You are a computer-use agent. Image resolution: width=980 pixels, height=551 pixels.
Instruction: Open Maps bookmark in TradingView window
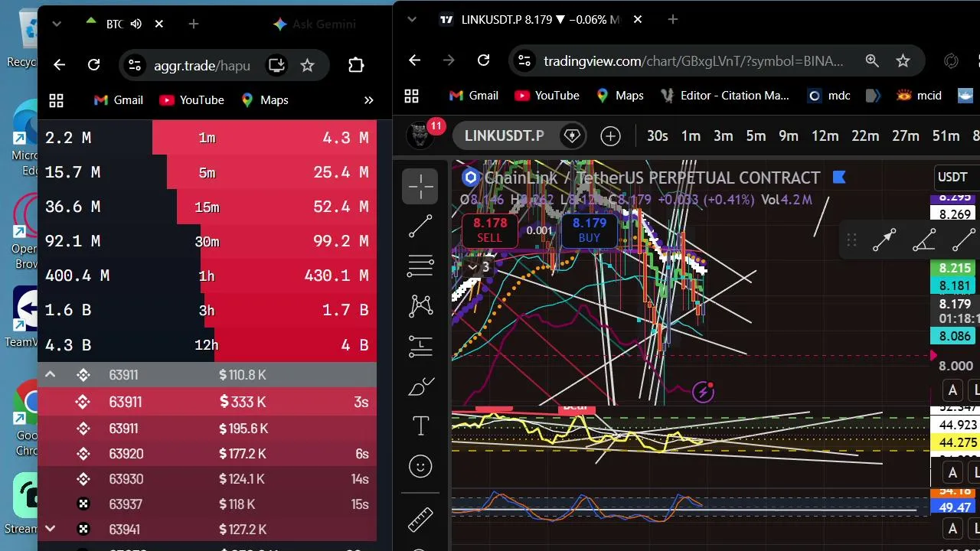pyautogui.click(x=619, y=96)
